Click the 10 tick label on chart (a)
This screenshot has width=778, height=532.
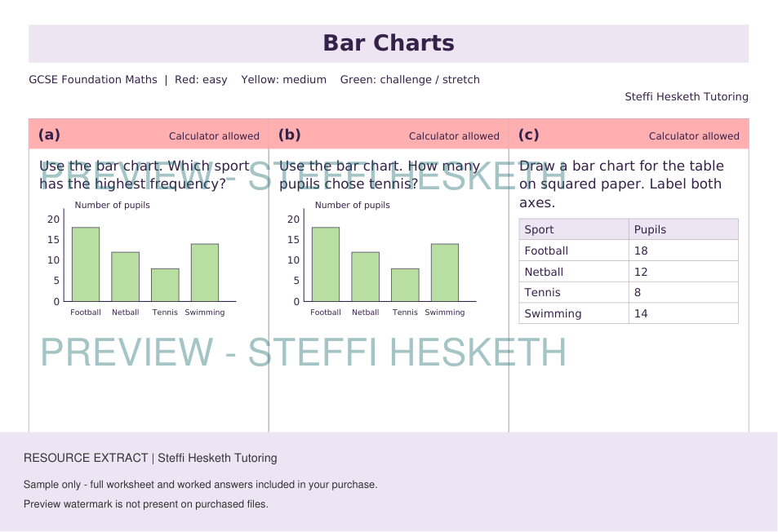coord(54,260)
